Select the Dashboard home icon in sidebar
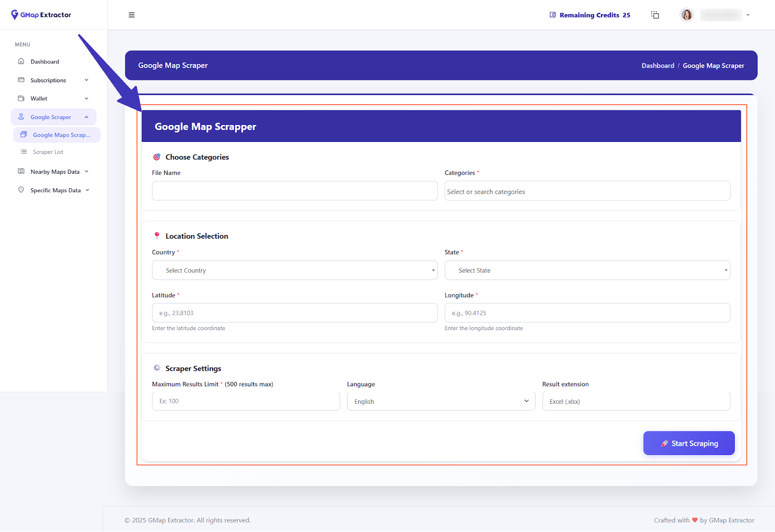This screenshot has width=775, height=532. pos(21,61)
